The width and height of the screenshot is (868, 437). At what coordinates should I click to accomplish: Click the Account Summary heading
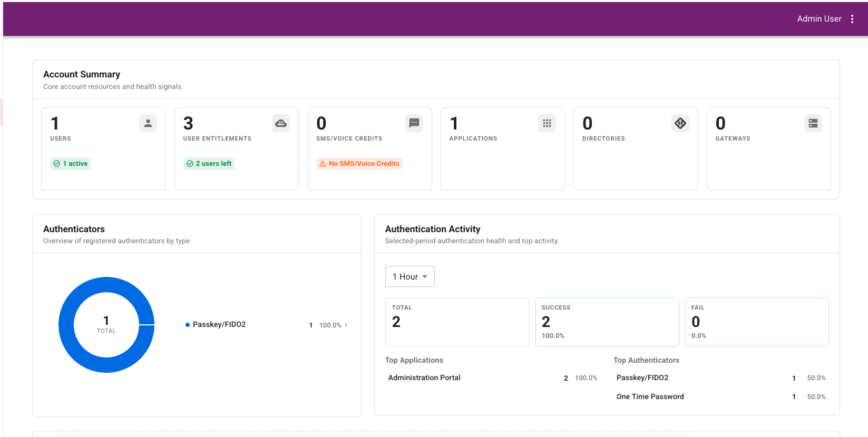(x=82, y=74)
